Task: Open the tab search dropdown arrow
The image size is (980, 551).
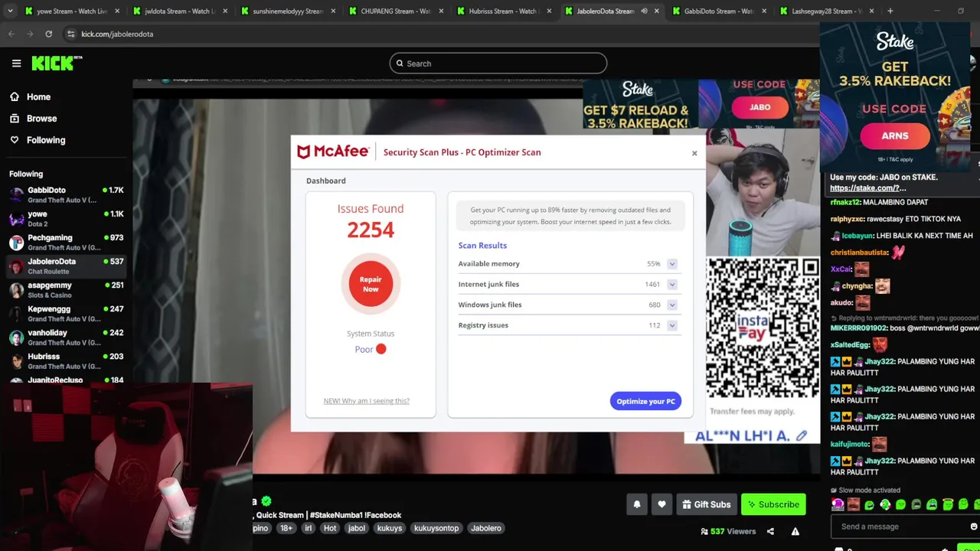Action: point(10,11)
